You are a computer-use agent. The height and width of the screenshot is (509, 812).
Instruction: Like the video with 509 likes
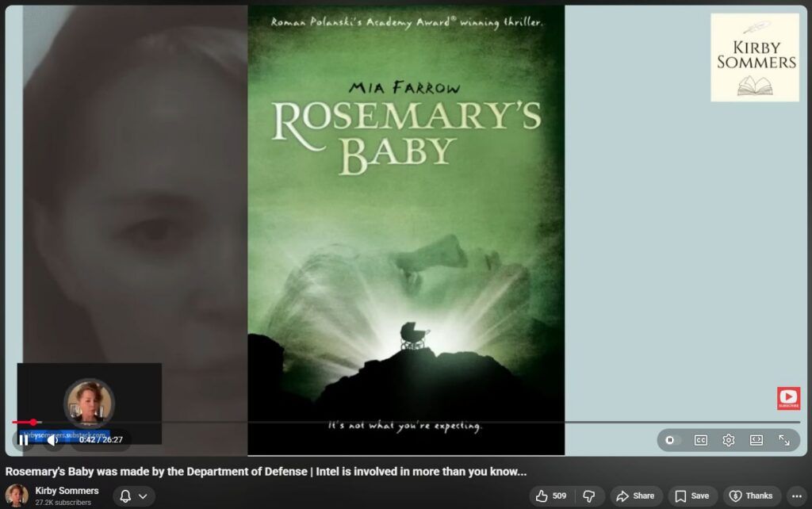click(x=551, y=496)
